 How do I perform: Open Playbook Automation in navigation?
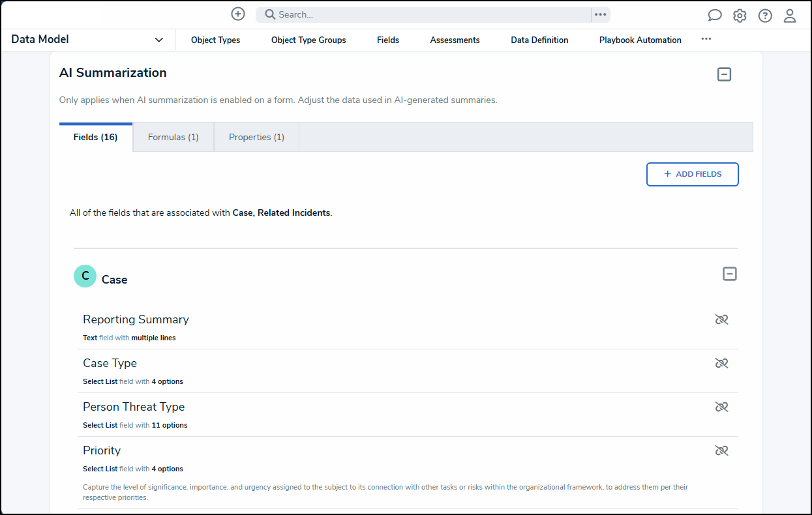point(640,40)
